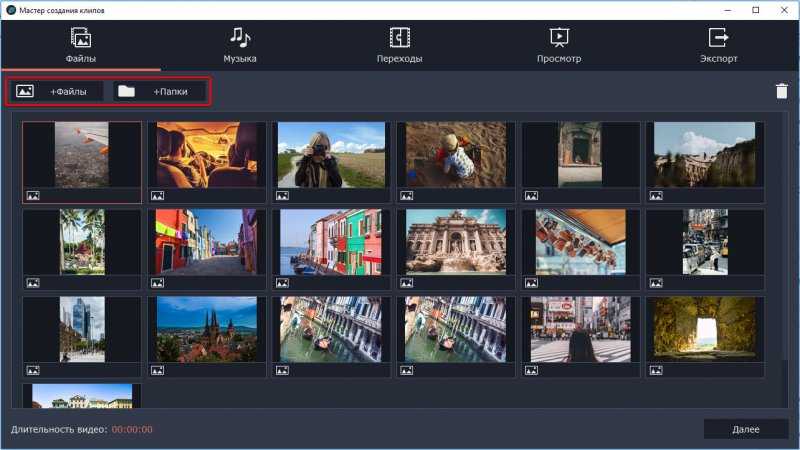Select the colorful street houses thumbnail
The image size is (800, 450).
tap(207, 242)
